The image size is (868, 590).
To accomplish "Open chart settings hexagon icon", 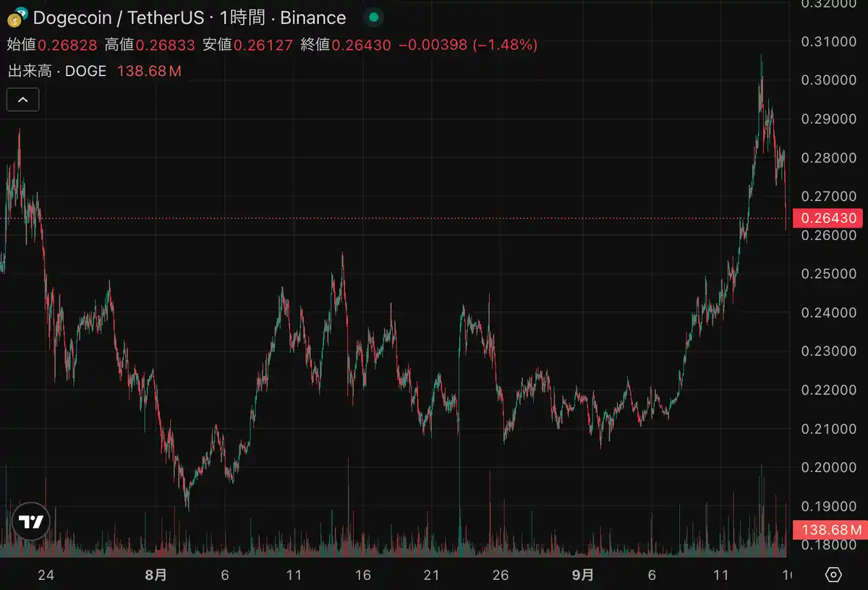I will tap(833, 575).
